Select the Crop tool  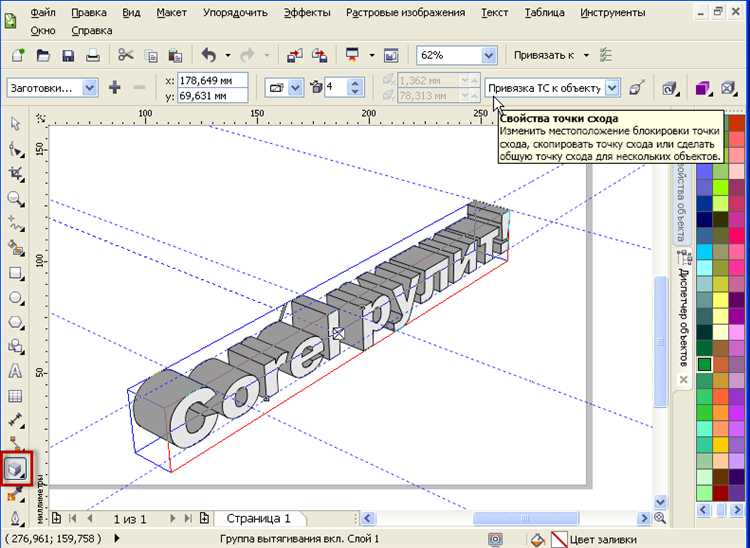point(16,174)
